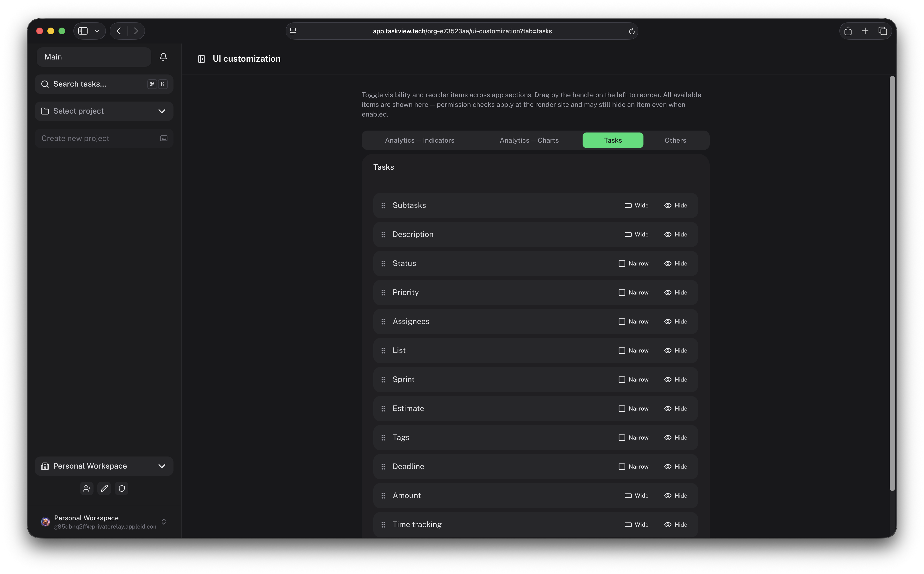Image resolution: width=924 pixels, height=574 pixels.
Task: Grab the drag handle for Deadline row
Action: pos(383,467)
